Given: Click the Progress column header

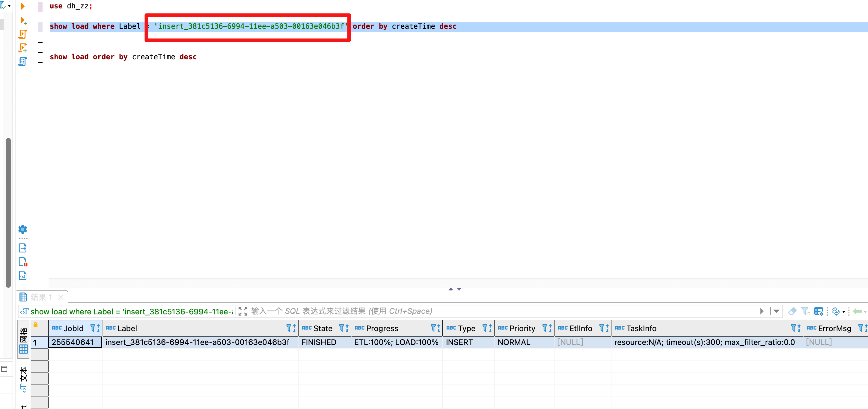Looking at the screenshot, I should pos(382,328).
